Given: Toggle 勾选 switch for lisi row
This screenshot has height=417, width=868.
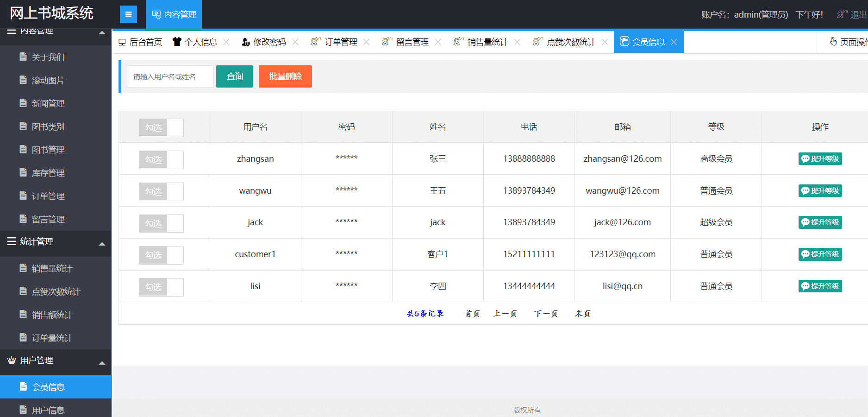Looking at the screenshot, I should (161, 287).
